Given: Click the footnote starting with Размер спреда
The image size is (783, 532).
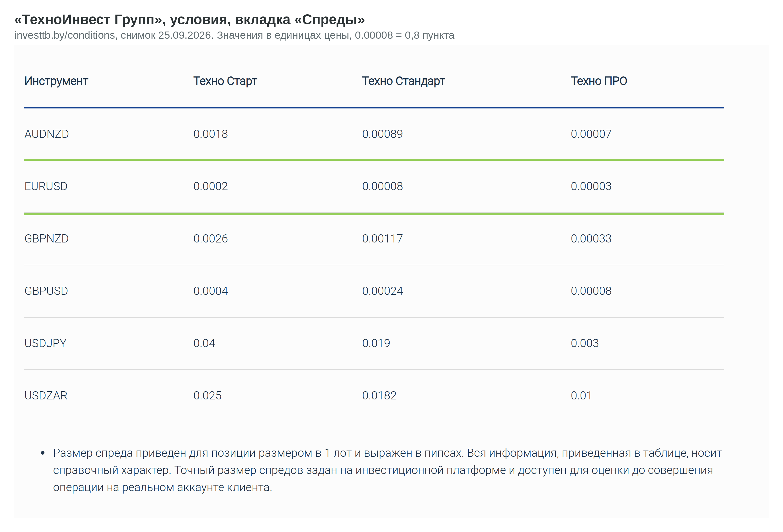Looking at the screenshot, I should point(387,470).
